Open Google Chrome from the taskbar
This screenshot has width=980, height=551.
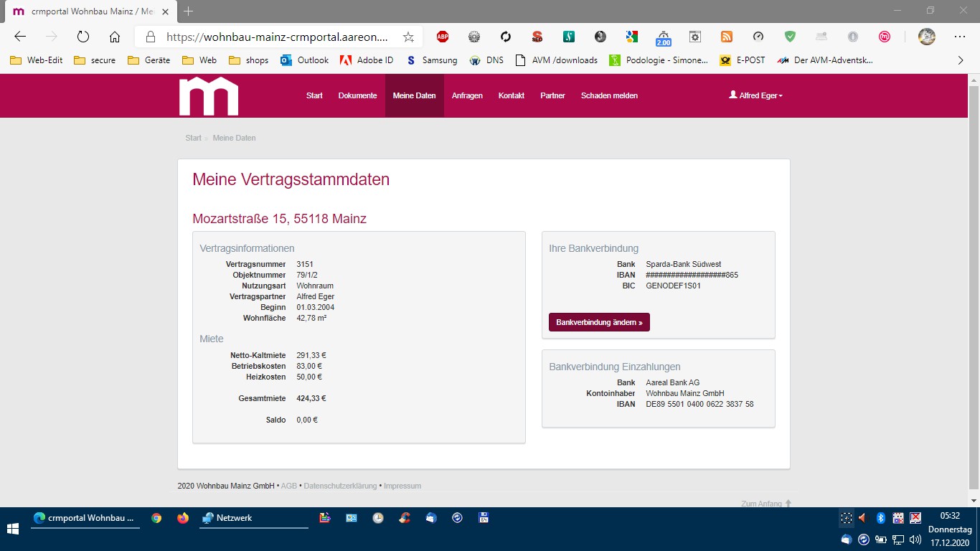(156, 518)
